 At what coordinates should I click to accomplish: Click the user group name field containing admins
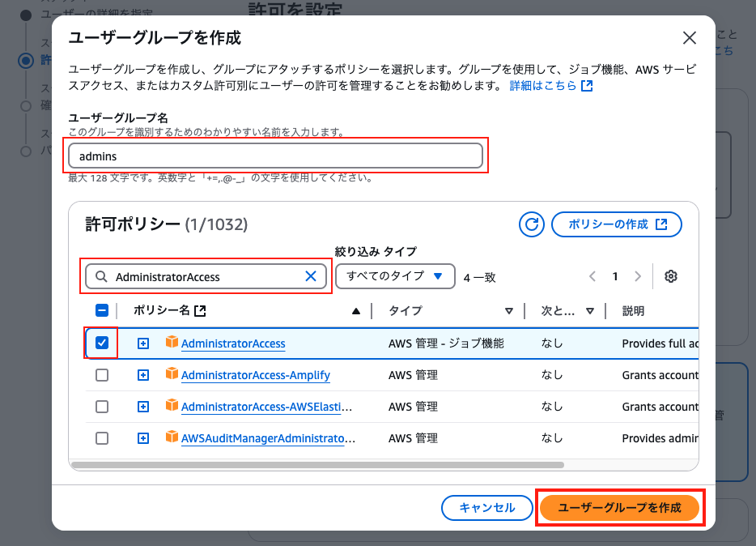pyautogui.click(x=275, y=156)
